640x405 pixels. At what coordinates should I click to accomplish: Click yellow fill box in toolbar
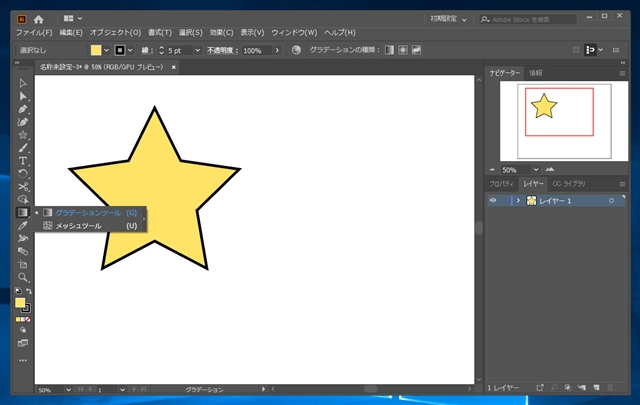pyautogui.click(x=20, y=303)
